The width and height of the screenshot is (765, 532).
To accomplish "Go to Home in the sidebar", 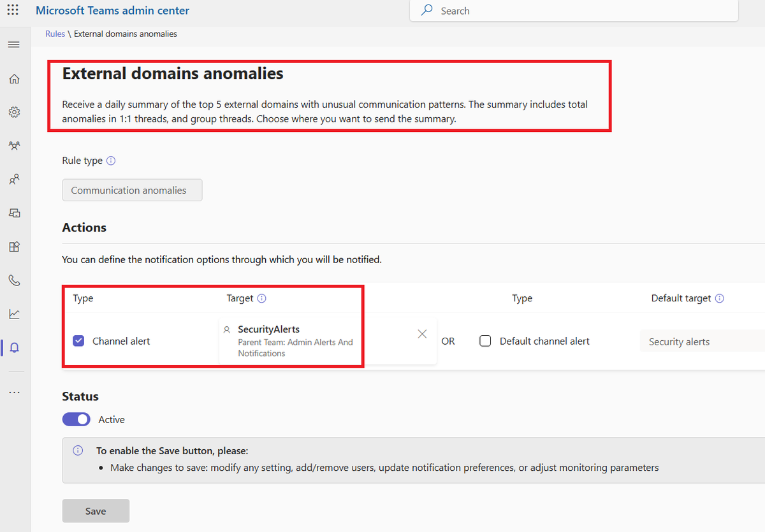I will coord(14,79).
